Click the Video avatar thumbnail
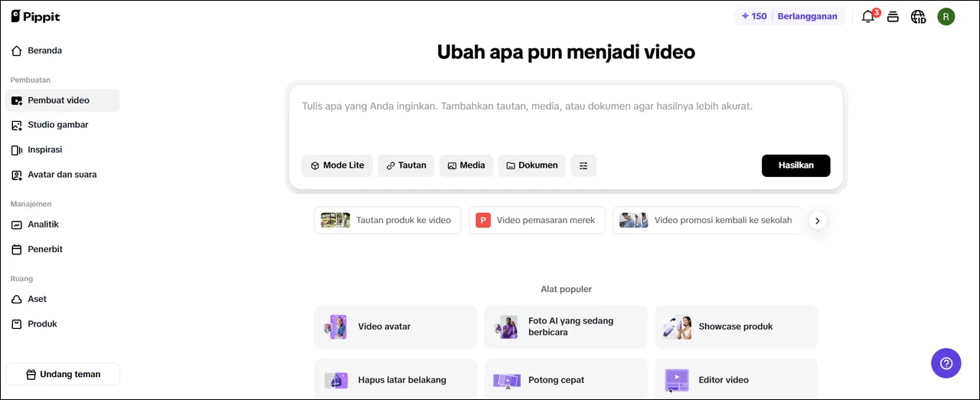This screenshot has width=980, height=400. 335,326
